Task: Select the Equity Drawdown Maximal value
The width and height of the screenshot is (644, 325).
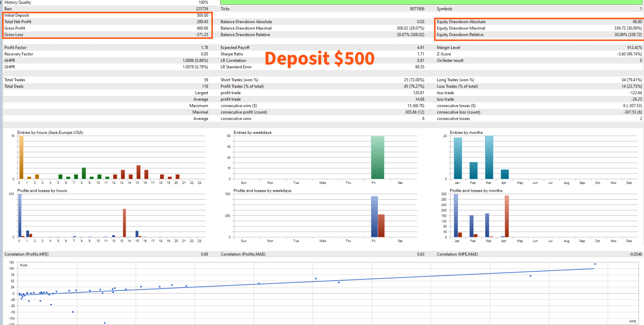Action: [x=628, y=28]
